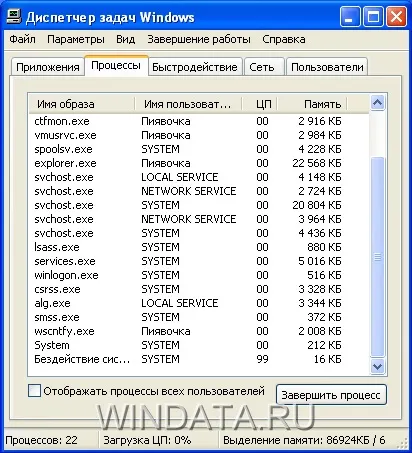Select svchost.exe using 3 964 КБ

point(199,219)
